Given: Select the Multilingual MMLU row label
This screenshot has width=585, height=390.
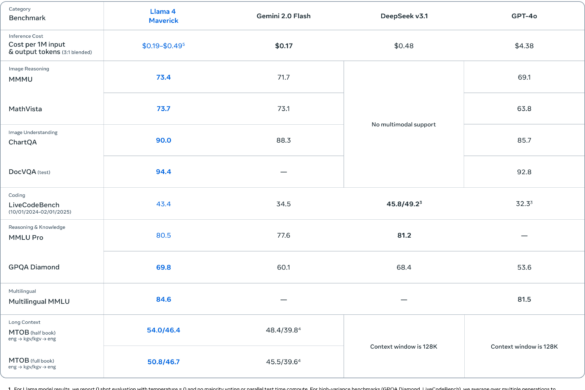Looking at the screenshot, I should [x=39, y=301].
